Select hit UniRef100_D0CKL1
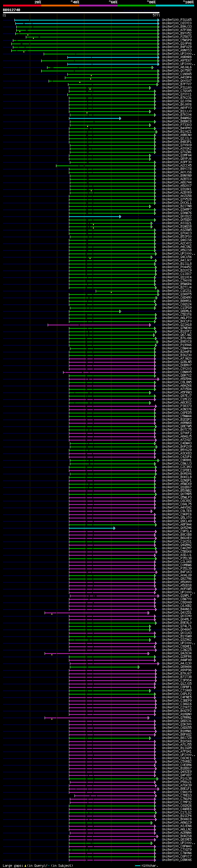The width and height of the screenshot is (197, 868). click(x=177, y=203)
